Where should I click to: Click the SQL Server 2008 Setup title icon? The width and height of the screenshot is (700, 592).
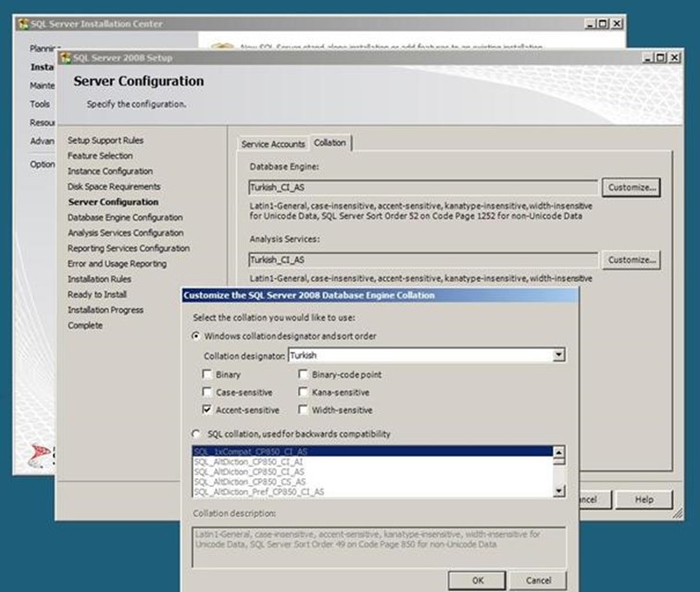point(66,57)
